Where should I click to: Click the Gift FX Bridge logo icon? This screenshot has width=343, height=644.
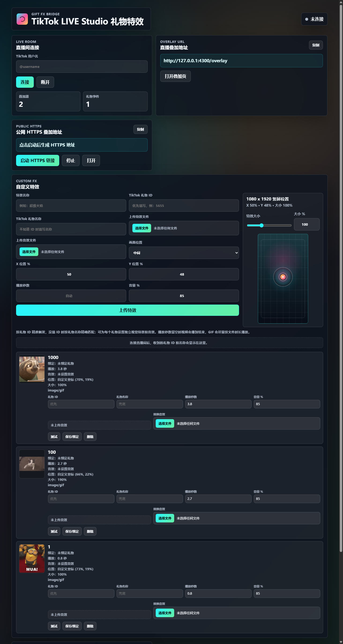click(22, 19)
